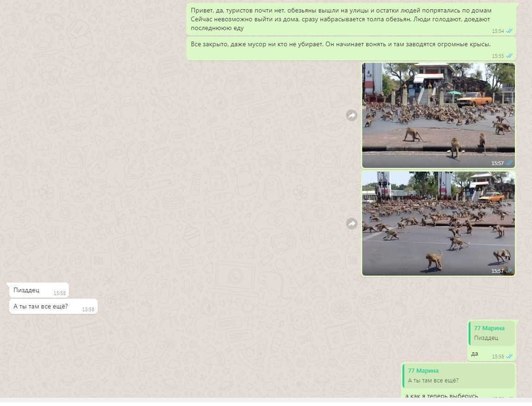Click '77 Марина' name in second quoted reply
The image size is (532, 406).
pos(423,371)
